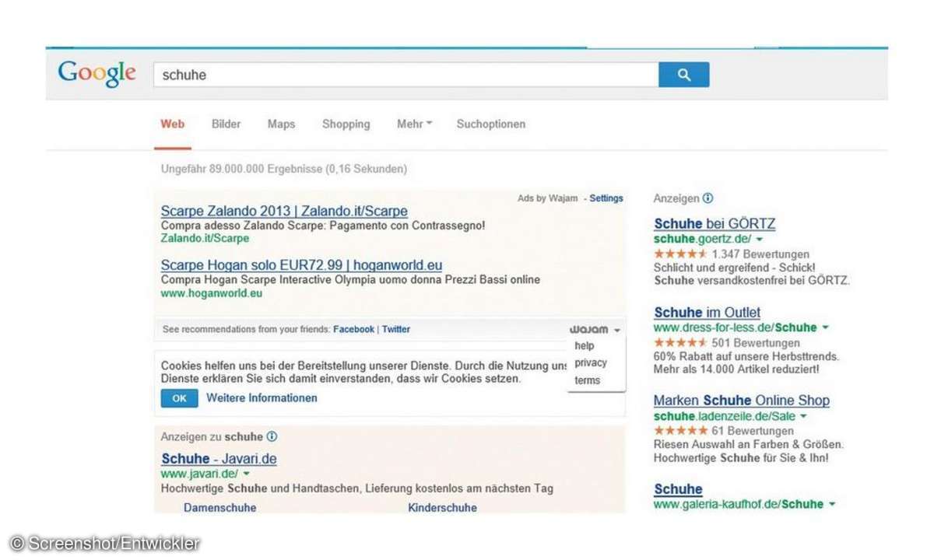Open the Schuhe bei GÖRTZ ad

click(x=715, y=224)
